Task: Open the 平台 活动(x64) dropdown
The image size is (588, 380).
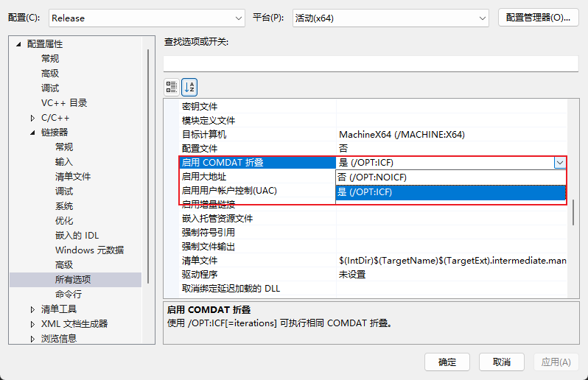Action: pyautogui.click(x=390, y=18)
